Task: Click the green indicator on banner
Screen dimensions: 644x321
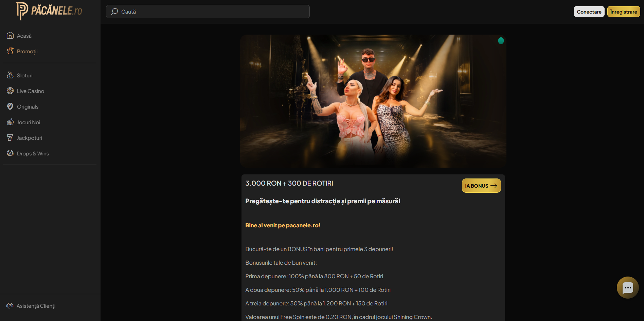Action: point(501,41)
